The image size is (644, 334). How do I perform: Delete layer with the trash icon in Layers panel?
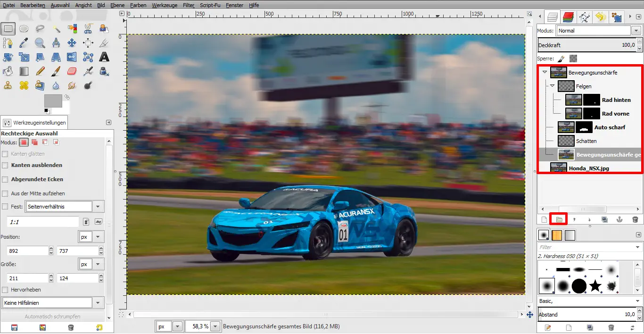635,219
